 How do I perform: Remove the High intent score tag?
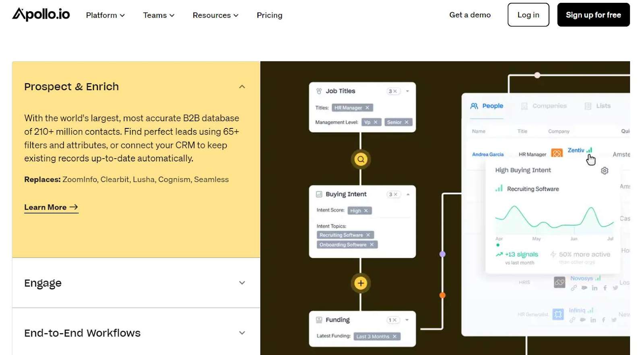click(x=366, y=211)
